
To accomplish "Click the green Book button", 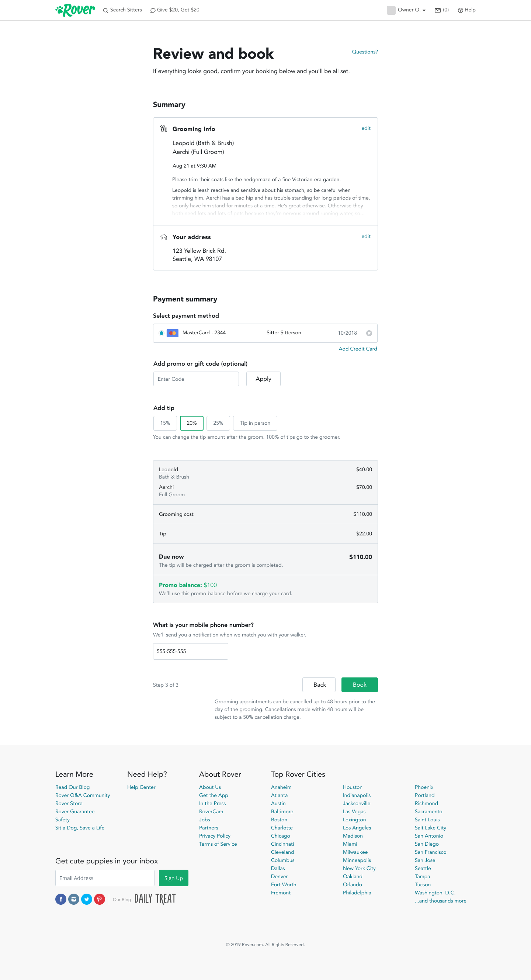I will (359, 685).
